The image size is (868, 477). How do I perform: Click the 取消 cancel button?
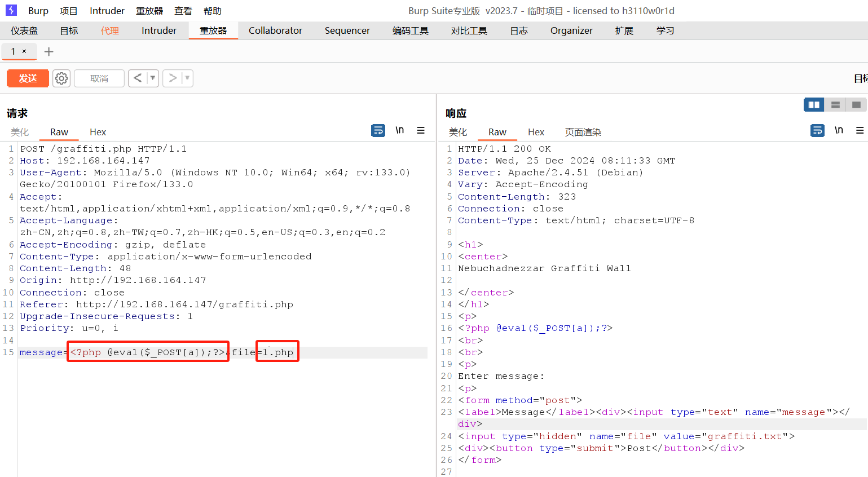[99, 78]
